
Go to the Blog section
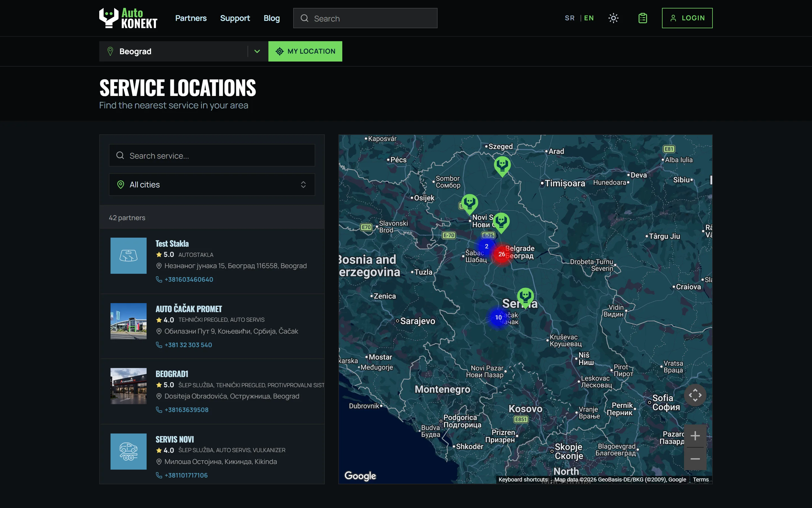tap(272, 18)
